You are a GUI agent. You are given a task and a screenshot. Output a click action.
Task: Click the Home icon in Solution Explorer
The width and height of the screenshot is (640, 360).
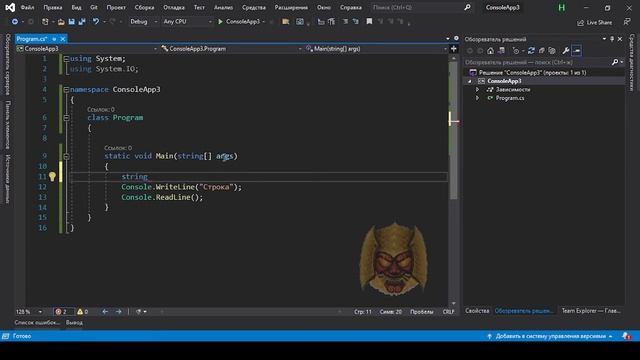[490, 51]
